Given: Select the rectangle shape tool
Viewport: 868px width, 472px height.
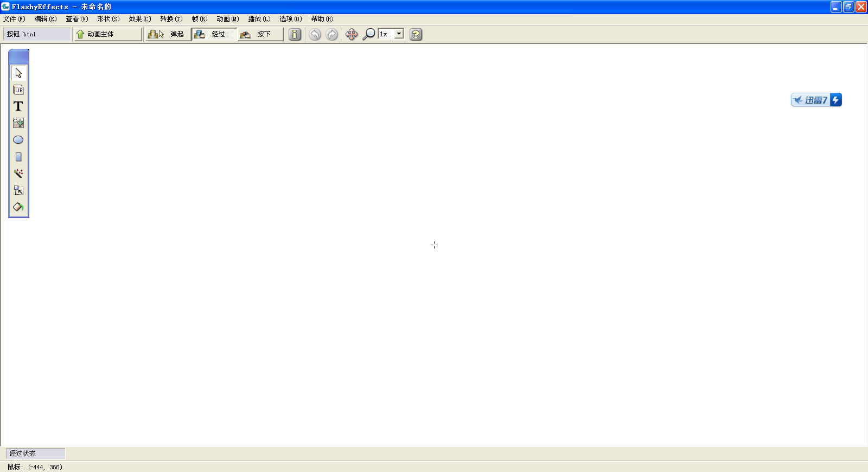Looking at the screenshot, I should [18, 157].
